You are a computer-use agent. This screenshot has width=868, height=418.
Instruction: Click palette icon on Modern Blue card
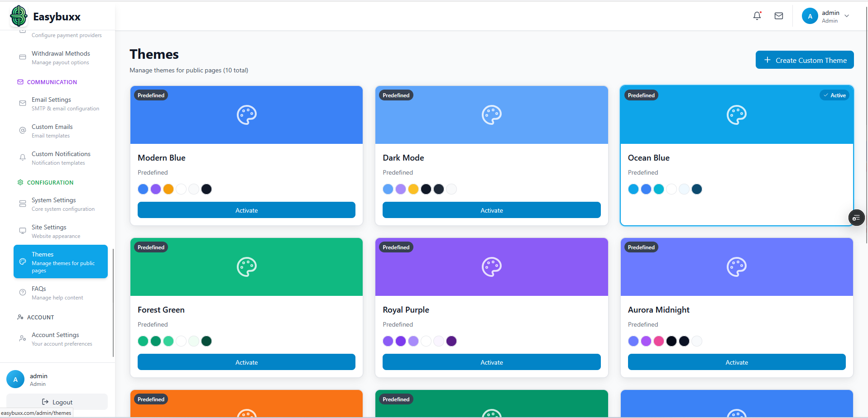click(x=246, y=115)
